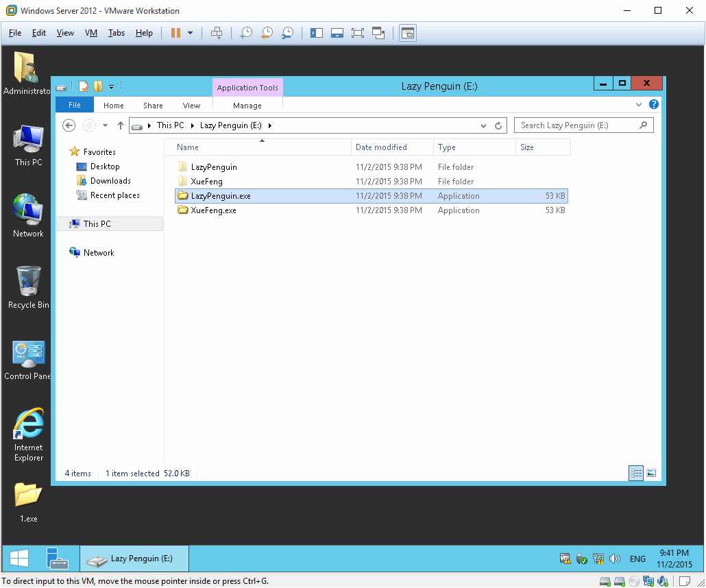Select the XueFeng.exe file

click(x=371, y=210)
